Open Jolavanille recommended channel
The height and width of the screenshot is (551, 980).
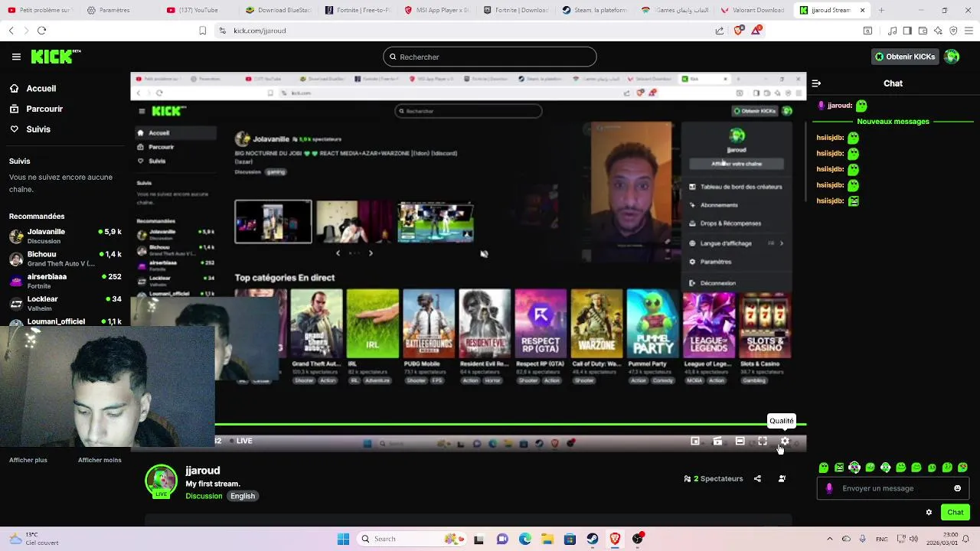point(65,236)
